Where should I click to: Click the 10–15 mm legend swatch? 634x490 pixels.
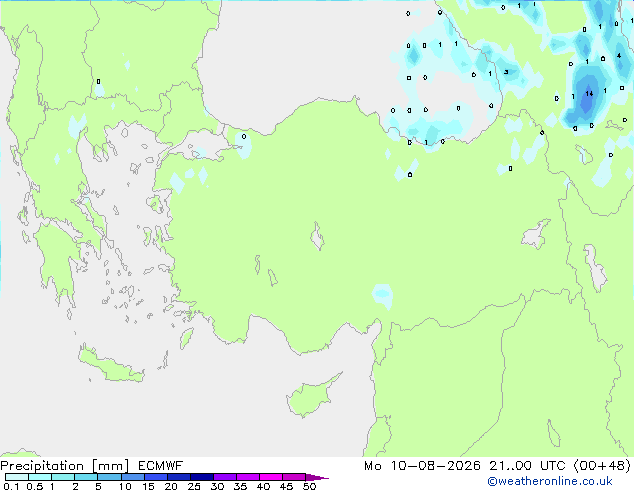pyautogui.click(x=132, y=477)
